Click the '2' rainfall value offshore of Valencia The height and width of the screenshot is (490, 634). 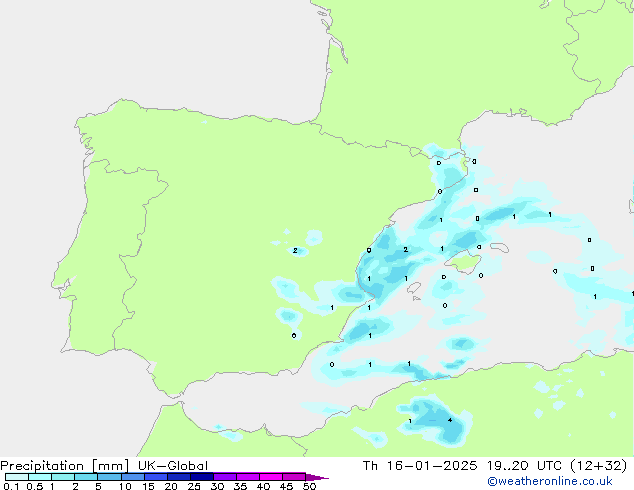click(406, 250)
